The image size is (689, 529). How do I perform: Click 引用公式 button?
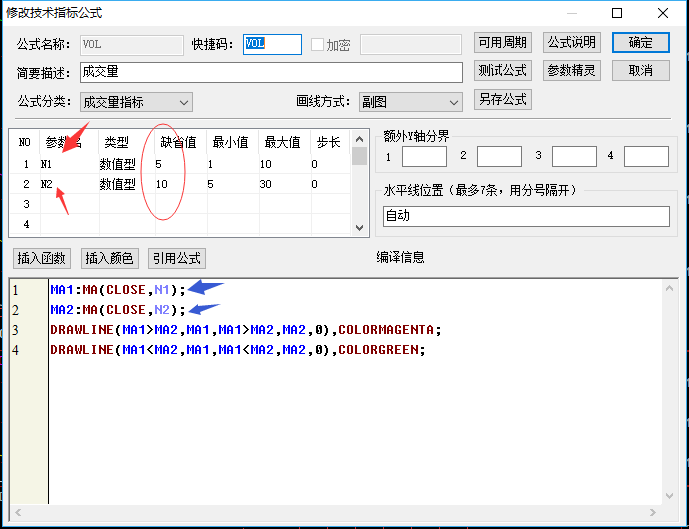[x=177, y=258]
